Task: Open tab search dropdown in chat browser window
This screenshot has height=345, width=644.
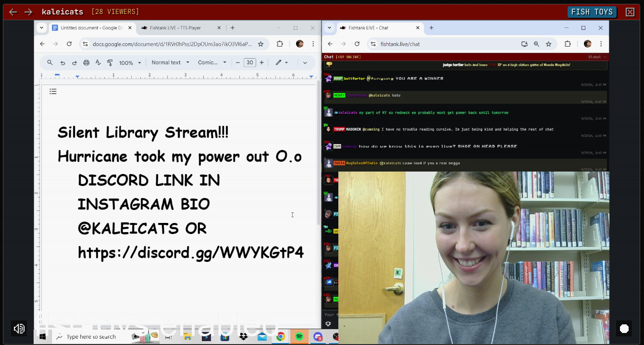Action: pyautogui.click(x=329, y=28)
